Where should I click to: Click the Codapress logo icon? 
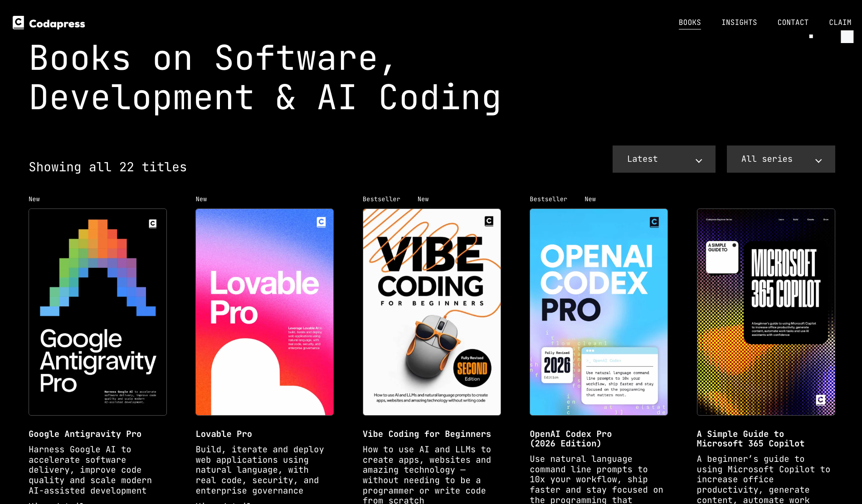coord(18,23)
